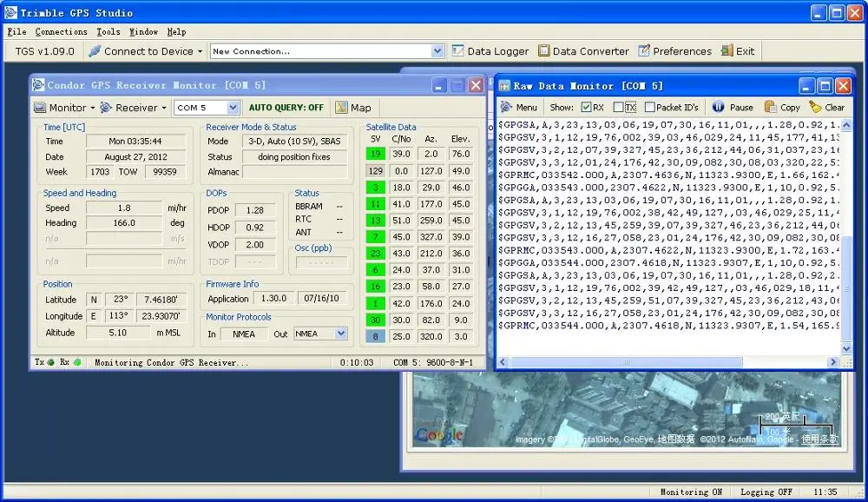Click the Condor GPS Receiver Monitor window icon

(38, 85)
